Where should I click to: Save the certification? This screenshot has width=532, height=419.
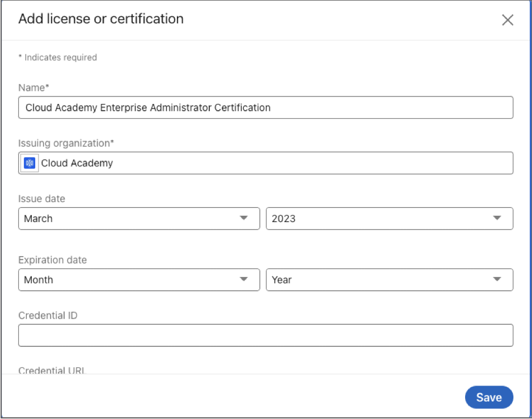[488, 397]
